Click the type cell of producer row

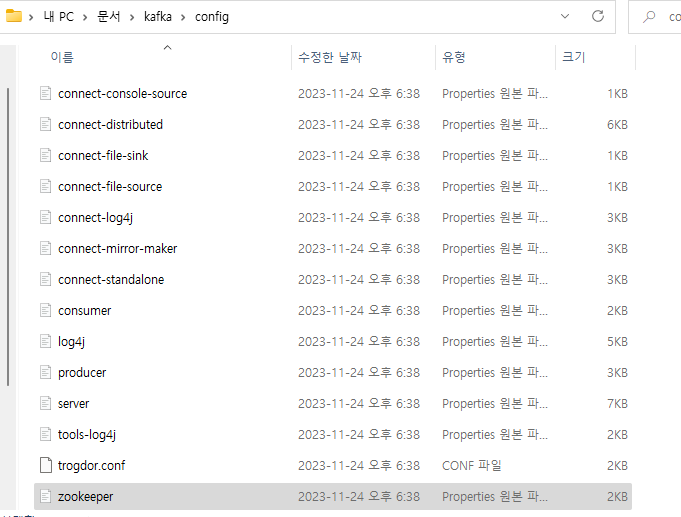tap(495, 373)
